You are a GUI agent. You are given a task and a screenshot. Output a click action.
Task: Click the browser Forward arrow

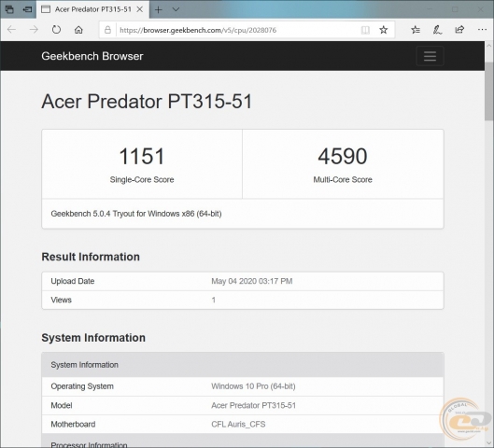34,30
